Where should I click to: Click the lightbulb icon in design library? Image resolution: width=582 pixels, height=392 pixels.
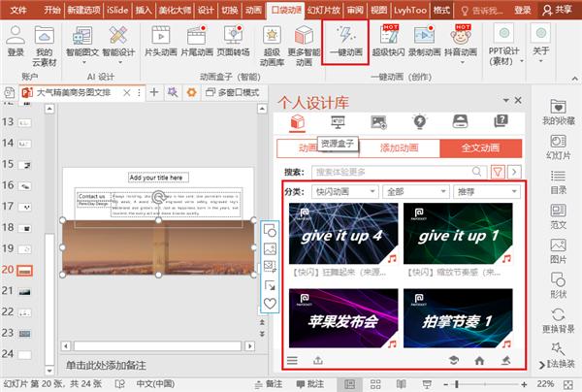[419, 121]
